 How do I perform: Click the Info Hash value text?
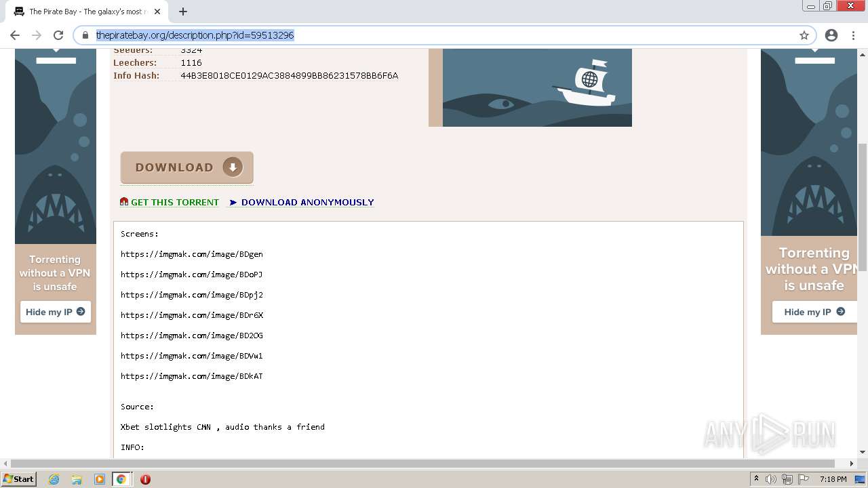(290, 75)
